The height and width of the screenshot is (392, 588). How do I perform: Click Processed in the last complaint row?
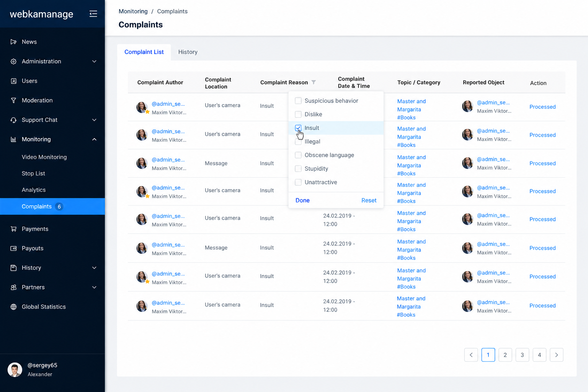point(542,305)
